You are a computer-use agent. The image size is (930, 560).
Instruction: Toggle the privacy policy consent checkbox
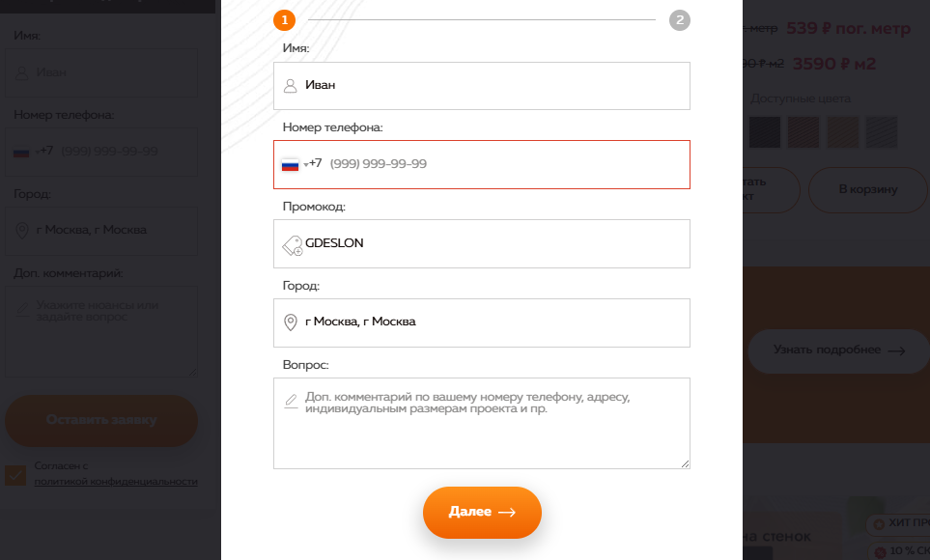15,474
